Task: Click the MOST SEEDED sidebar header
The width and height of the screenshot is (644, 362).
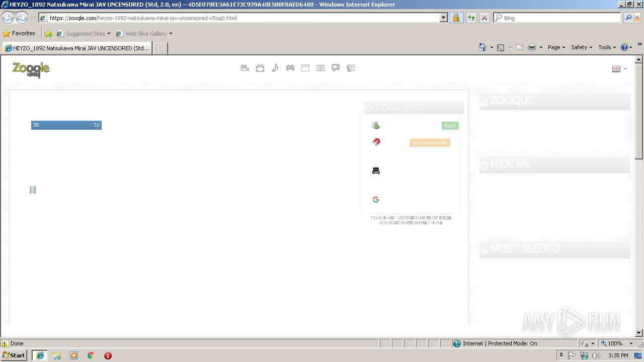Action: point(555,249)
